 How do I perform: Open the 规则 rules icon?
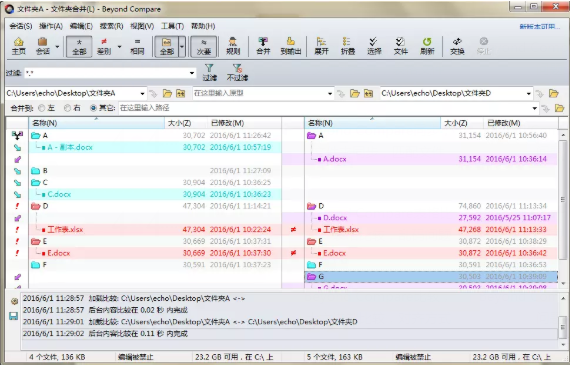233,46
